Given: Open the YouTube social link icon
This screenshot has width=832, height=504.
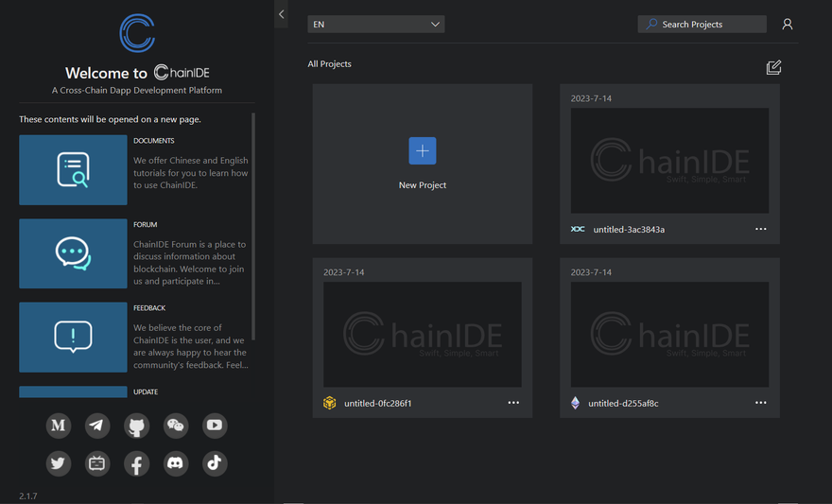Looking at the screenshot, I should (215, 426).
